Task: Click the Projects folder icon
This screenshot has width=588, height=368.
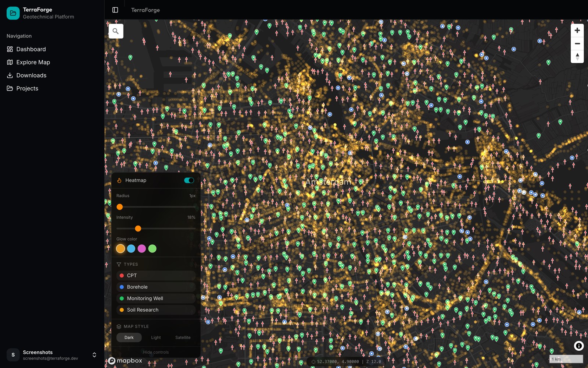Action: (x=10, y=88)
